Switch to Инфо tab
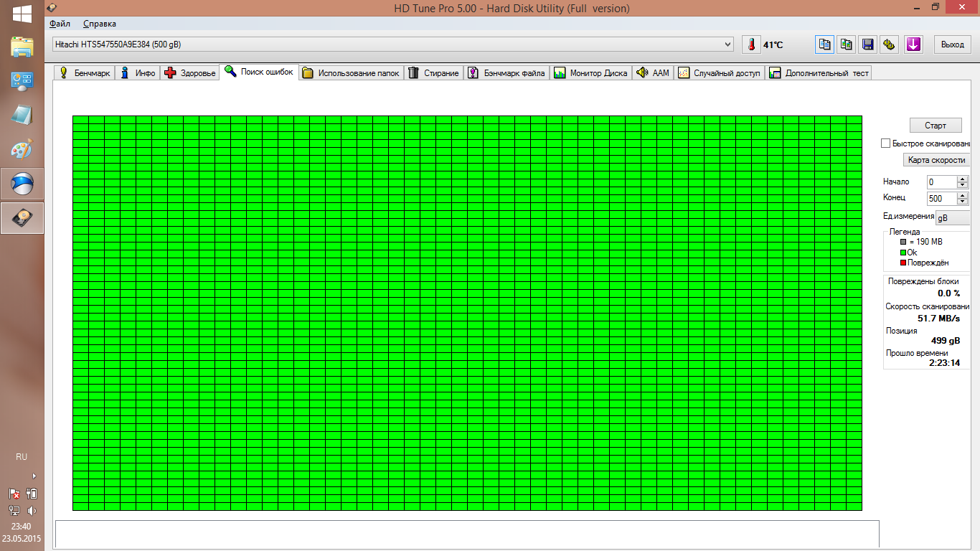This screenshot has width=980, height=551. (138, 72)
